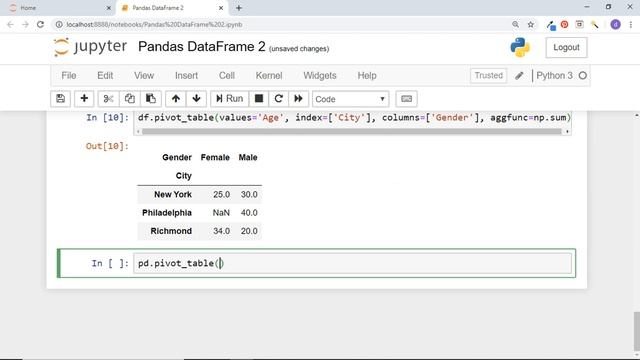640x360 pixels.
Task: Click the horizontal scrollbar in cell 10
Action: click(352, 131)
